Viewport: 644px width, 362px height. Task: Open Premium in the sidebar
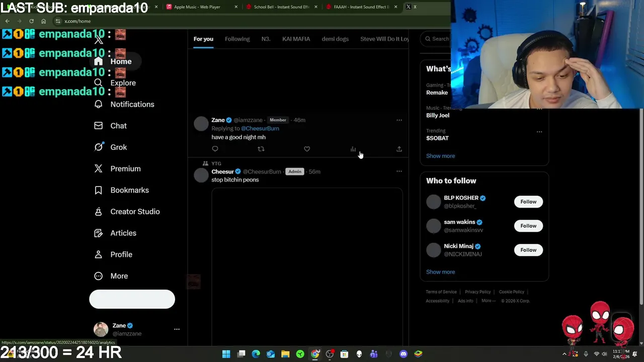coord(118,169)
